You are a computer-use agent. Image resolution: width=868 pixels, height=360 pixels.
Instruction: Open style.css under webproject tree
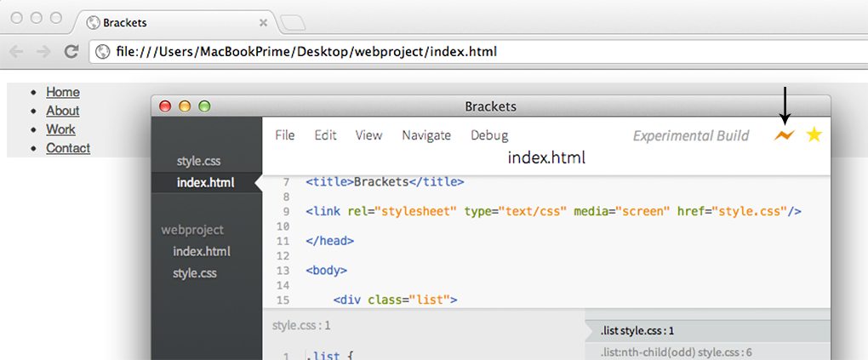tap(195, 273)
